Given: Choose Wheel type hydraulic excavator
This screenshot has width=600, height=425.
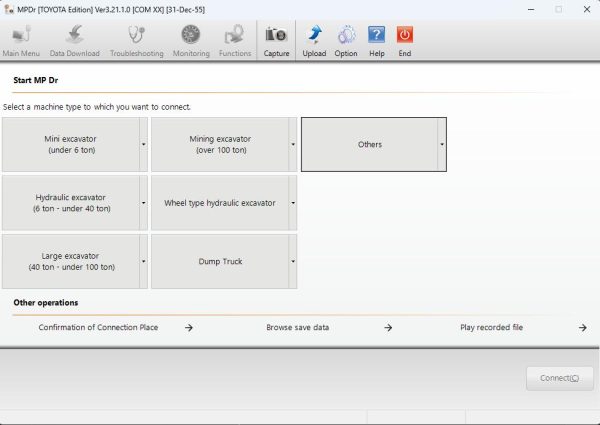Looking at the screenshot, I should 220,203.
